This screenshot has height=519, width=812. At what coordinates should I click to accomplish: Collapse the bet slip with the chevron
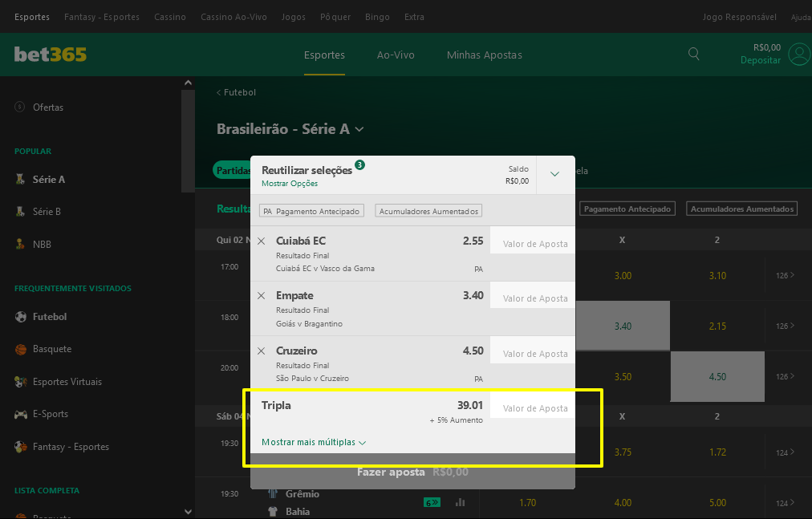pyautogui.click(x=555, y=174)
